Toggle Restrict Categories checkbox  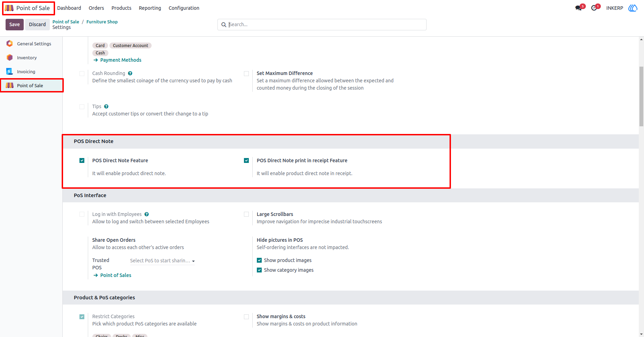click(82, 317)
